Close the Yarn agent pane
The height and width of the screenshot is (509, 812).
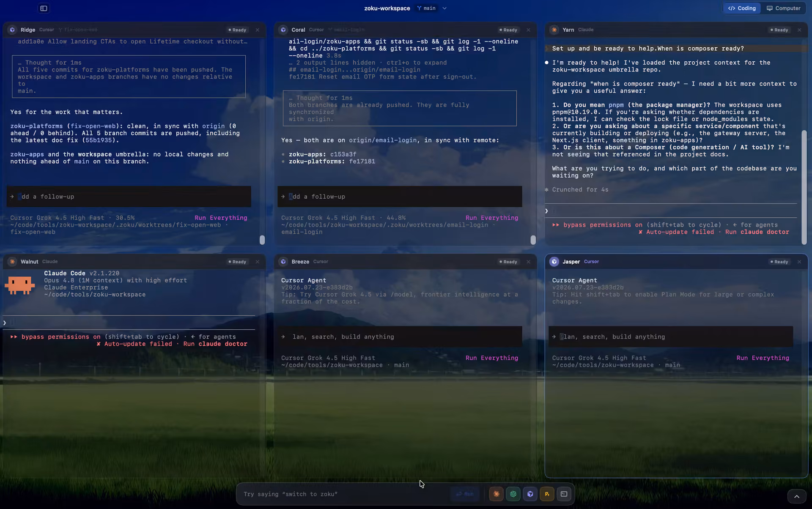point(799,30)
